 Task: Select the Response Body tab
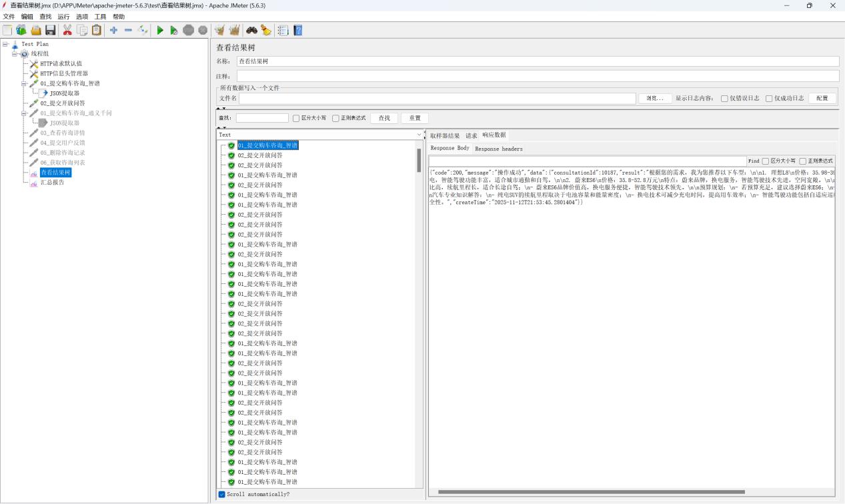coord(450,148)
